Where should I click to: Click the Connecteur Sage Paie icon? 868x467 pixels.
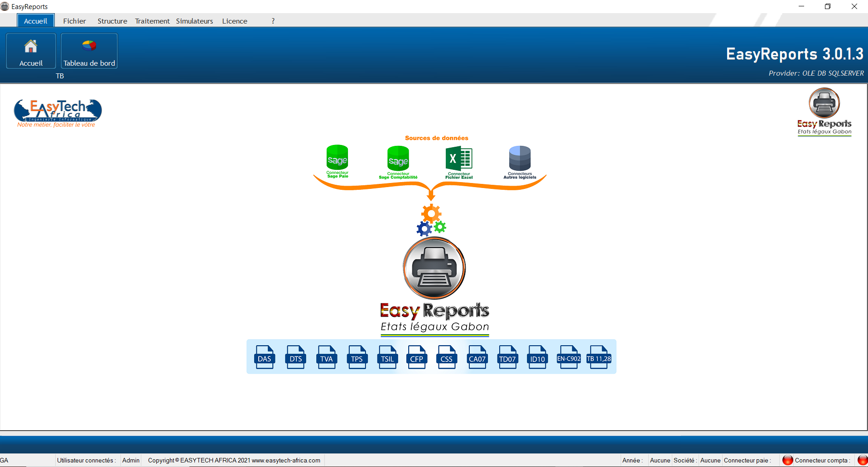coord(338,161)
